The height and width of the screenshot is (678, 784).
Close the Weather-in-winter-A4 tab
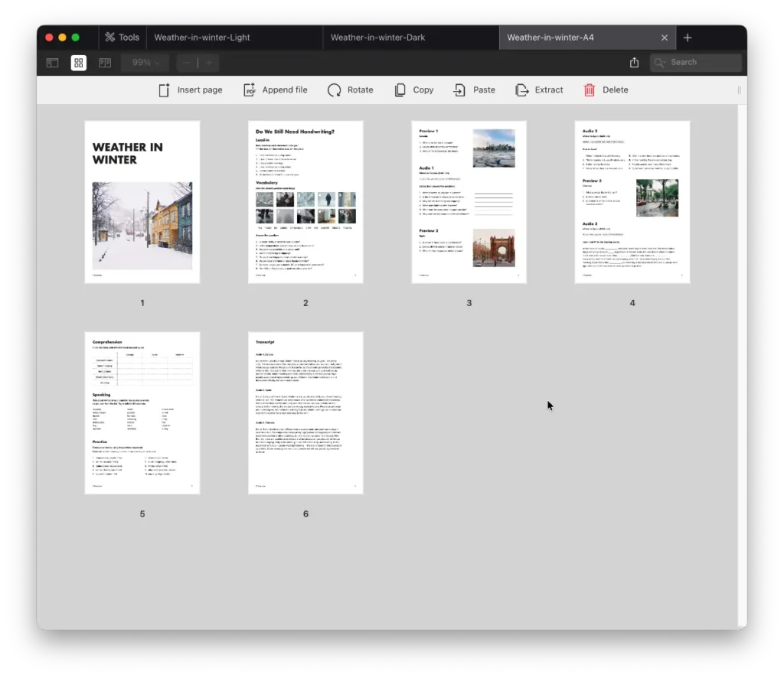point(664,37)
